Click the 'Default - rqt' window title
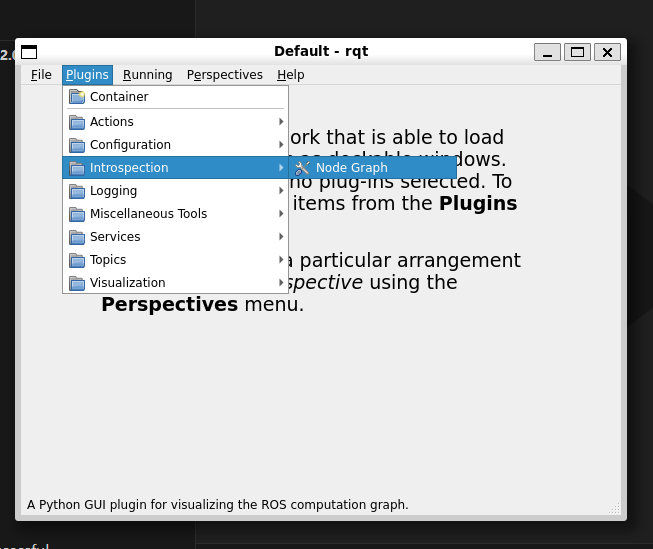Screen dimensions: 653x549 tap(321, 51)
